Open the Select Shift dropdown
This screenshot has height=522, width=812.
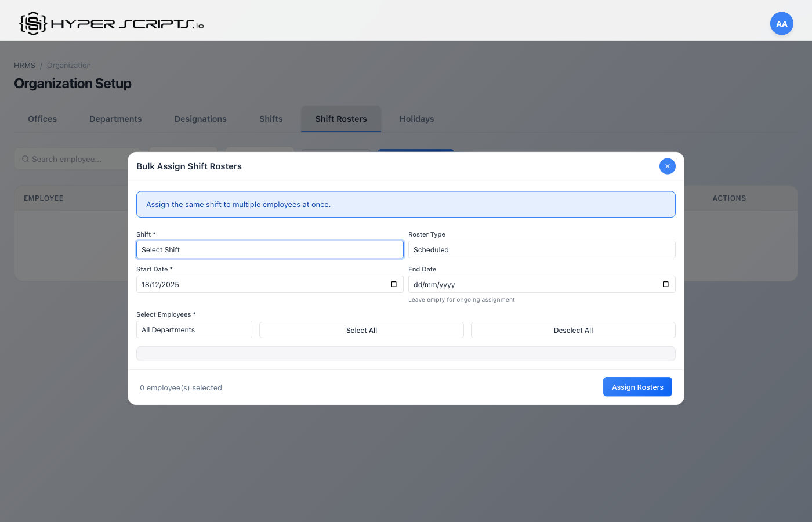click(x=270, y=249)
